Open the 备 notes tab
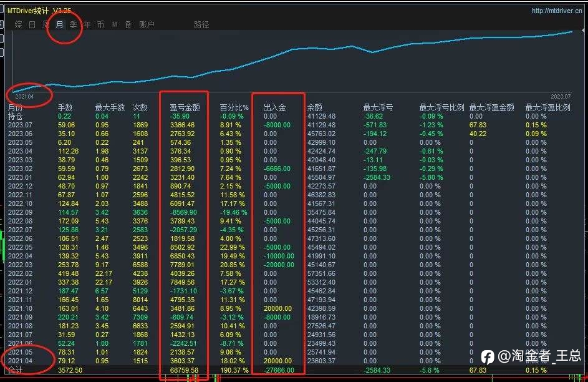 point(128,25)
